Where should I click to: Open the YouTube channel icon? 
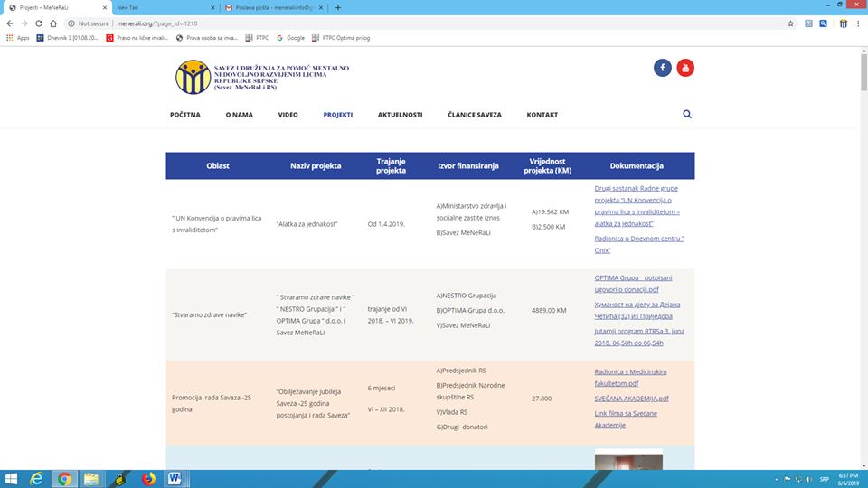(685, 68)
